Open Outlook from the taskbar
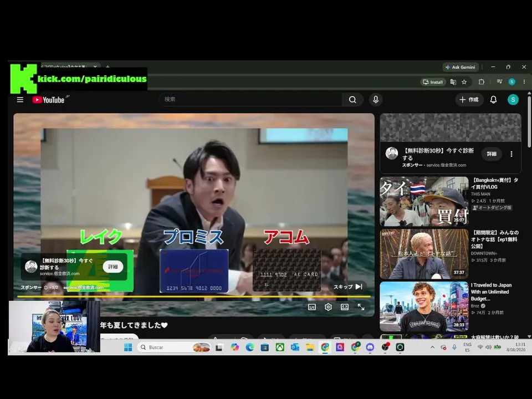532x399 pixels. 295,347
